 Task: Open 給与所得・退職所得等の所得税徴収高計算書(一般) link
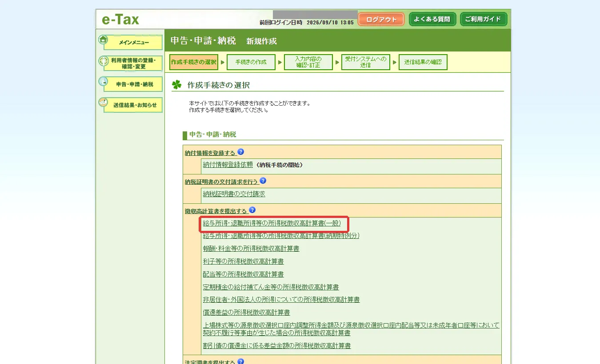(x=272, y=223)
